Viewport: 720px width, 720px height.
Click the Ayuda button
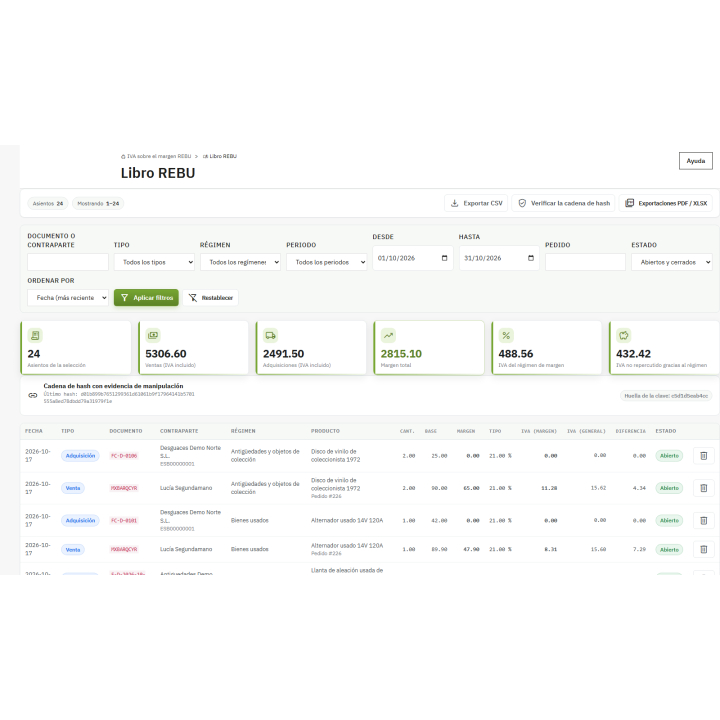coord(696,161)
